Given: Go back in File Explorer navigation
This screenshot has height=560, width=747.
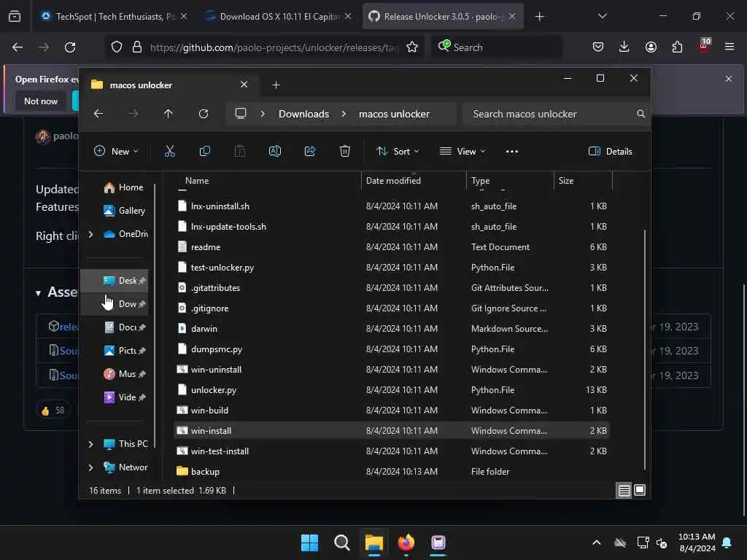Looking at the screenshot, I should pyautogui.click(x=98, y=114).
